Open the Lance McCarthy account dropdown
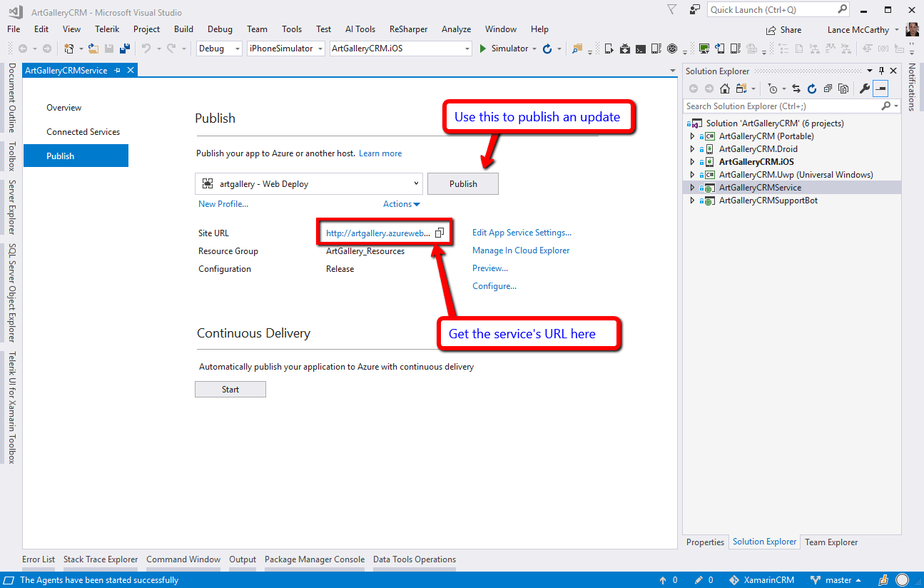Screen dimensions: 924x588 click(x=863, y=30)
